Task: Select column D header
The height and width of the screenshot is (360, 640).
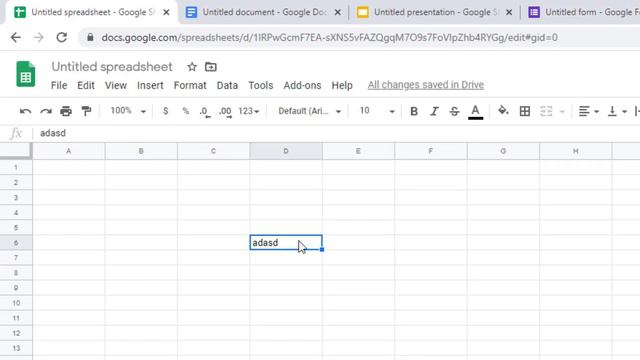Action: point(286,151)
